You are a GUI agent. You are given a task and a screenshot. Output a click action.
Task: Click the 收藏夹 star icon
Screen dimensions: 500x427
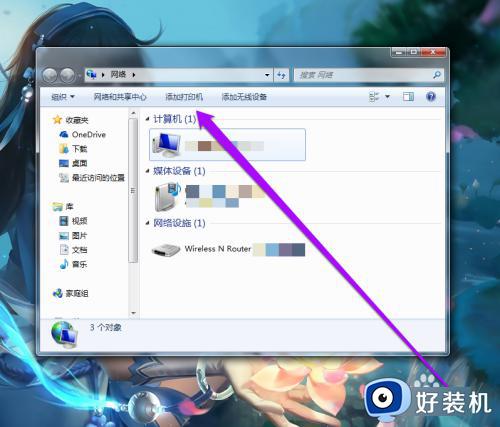click(x=58, y=119)
